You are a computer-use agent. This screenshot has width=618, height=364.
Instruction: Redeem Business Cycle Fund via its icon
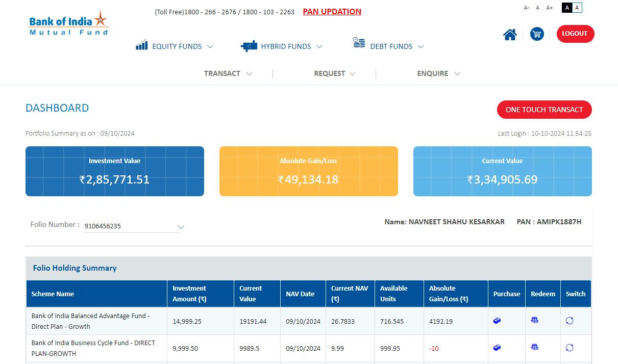534,347
